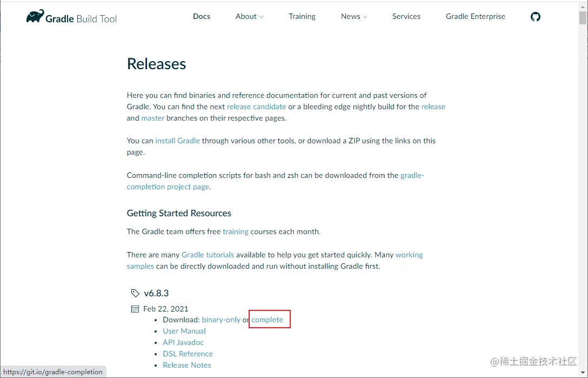This screenshot has width=588, height=378.
Task: Click the v6.8.3 version heading
Action: [x=156, y=293]
